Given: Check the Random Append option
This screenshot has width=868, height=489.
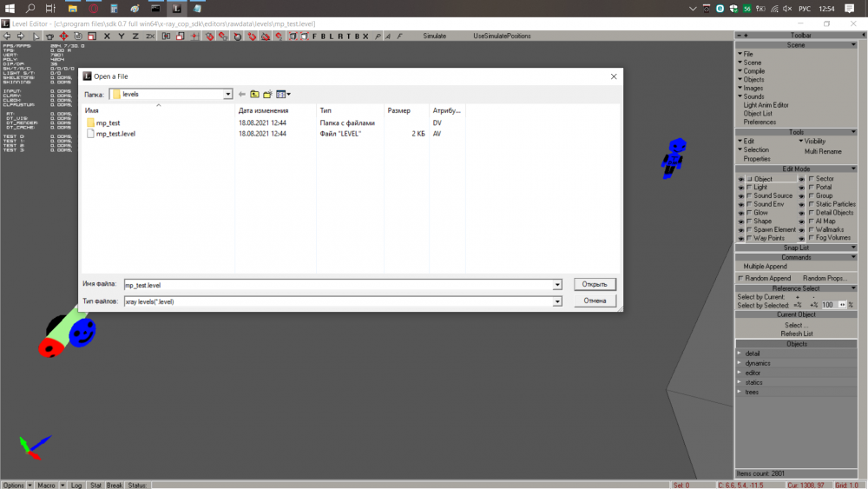Looking at the screenshot, I should point(740,279).
